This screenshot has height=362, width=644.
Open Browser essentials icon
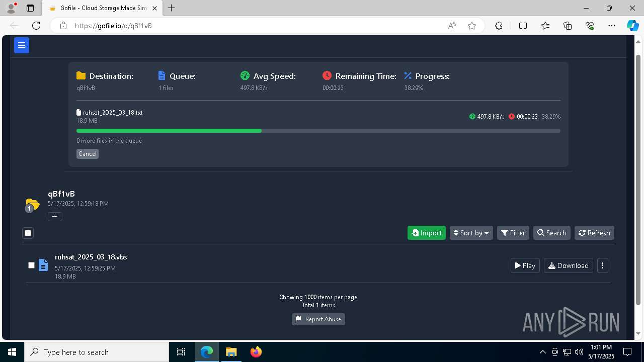click(590, 26)
